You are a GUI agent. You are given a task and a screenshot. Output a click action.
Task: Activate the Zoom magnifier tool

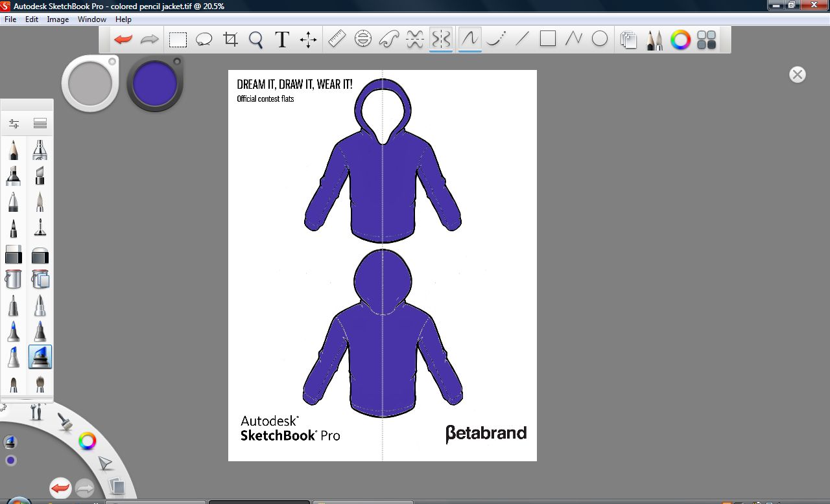pyautogui.click(x=256, y=40)
